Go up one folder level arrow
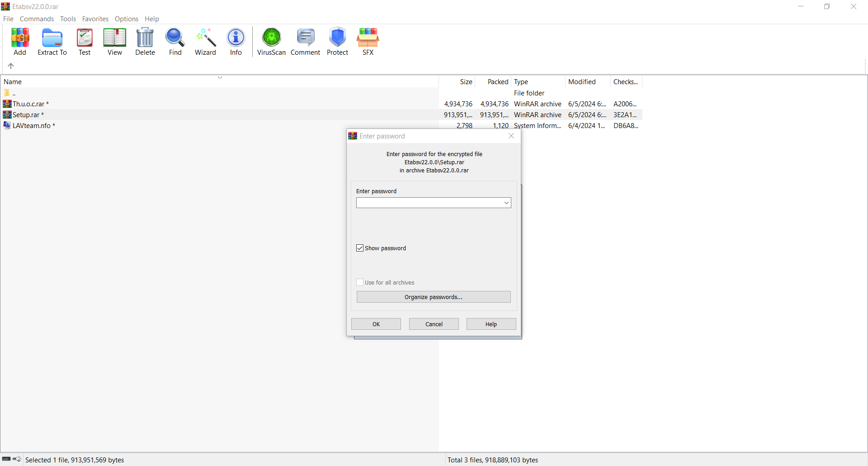 11,66
